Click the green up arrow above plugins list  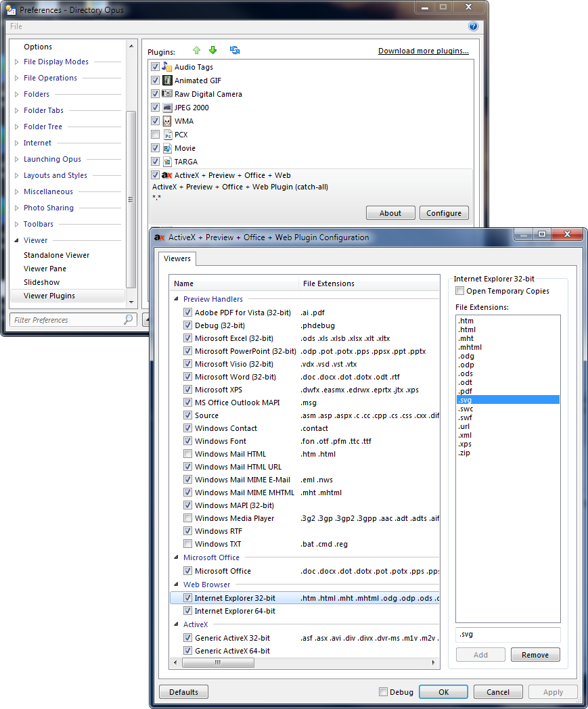196,50
